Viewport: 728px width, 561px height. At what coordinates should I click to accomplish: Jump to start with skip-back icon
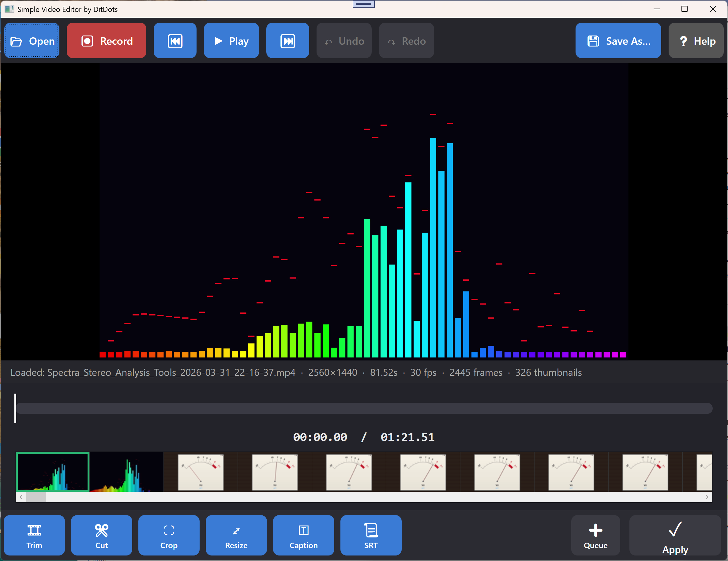coord(175,41)
